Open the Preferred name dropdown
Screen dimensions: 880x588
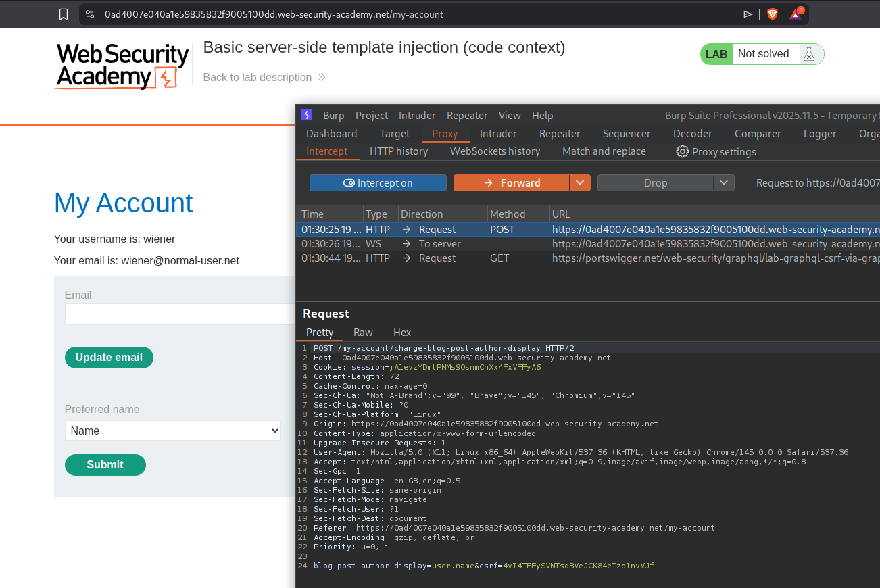(173, 431)
